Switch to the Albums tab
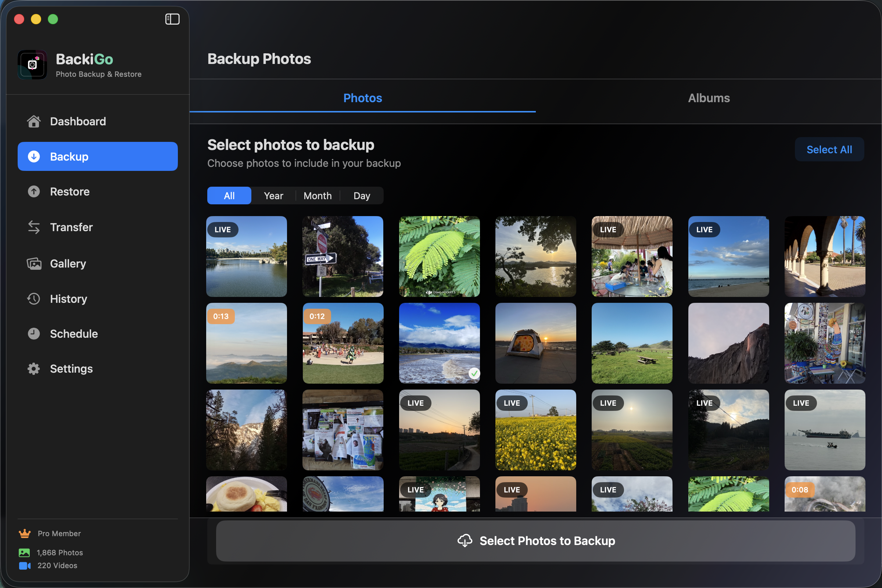882x588 pixels. [x=709, y=98]
